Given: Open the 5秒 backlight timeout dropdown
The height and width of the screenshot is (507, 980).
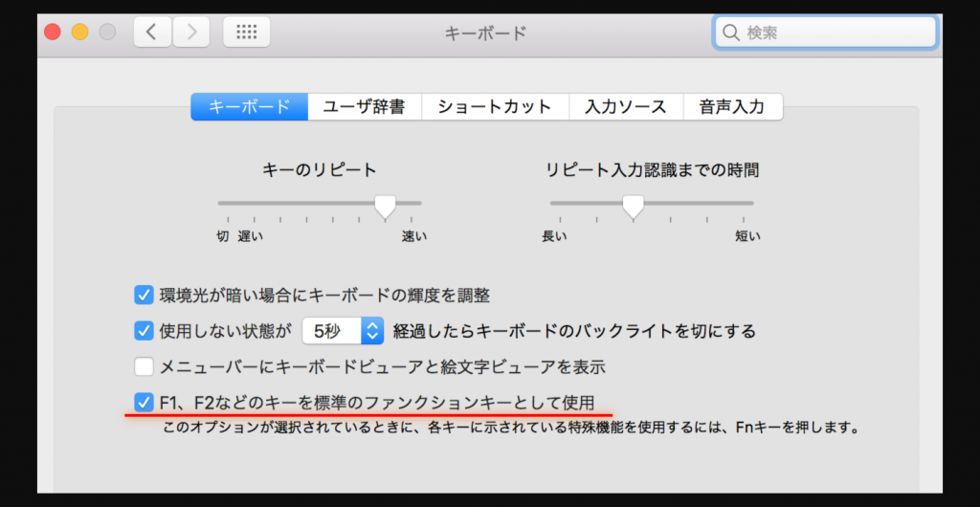Looking at the screenshot, I should point(343,331).
